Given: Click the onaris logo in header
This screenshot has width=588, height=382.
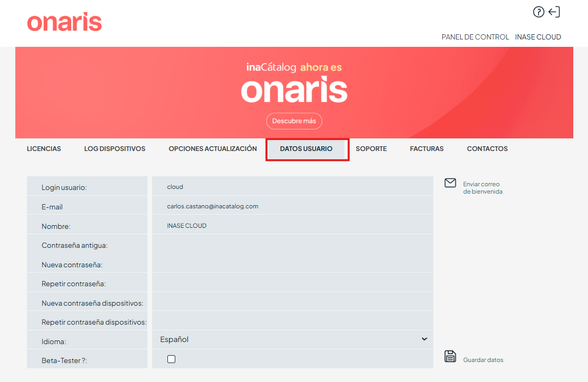Looking at the screenshot, I should click(x=65, y=22).
